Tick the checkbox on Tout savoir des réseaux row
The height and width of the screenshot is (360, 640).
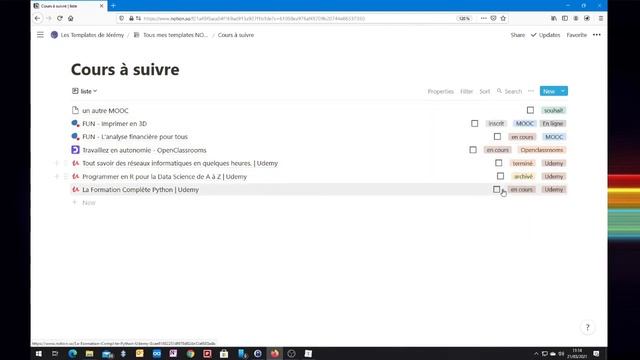(499, 163)
